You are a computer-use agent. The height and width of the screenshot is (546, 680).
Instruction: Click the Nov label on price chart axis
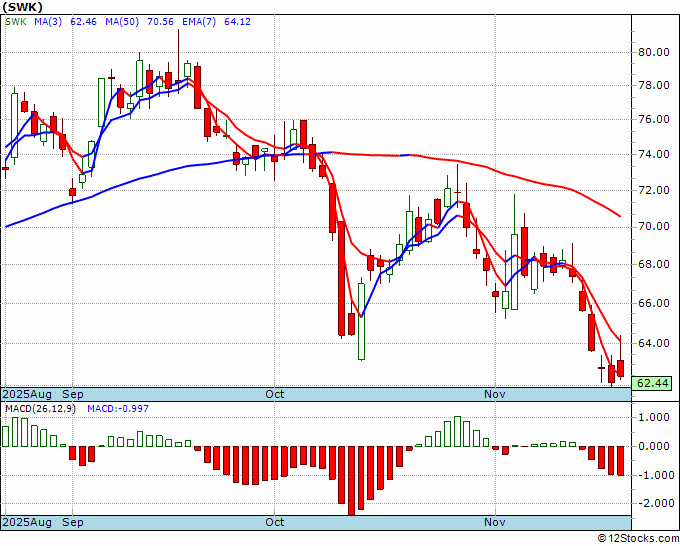tap(495, 394)
